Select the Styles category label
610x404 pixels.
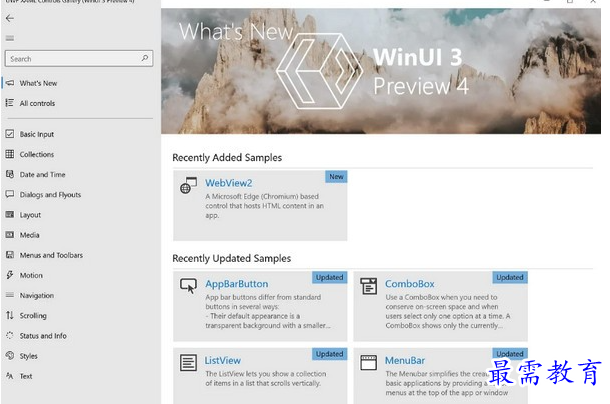pyautogui.click(x=29, y=356)
